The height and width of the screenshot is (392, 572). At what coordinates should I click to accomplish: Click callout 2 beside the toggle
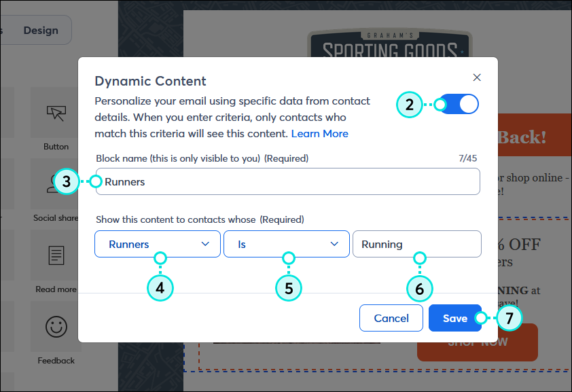[x=410, y=105]
